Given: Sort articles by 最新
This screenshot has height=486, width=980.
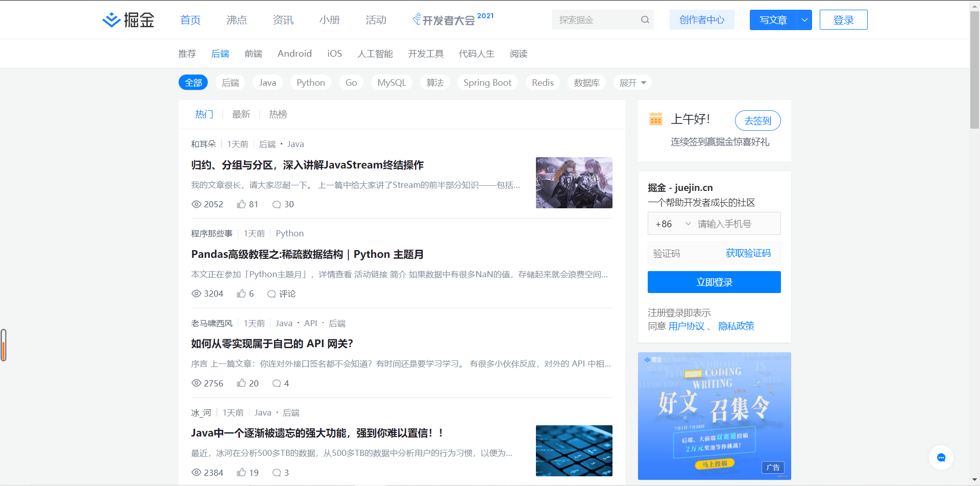Looking at the screenshot, I should pyautogui.click(x=241, y=114).
